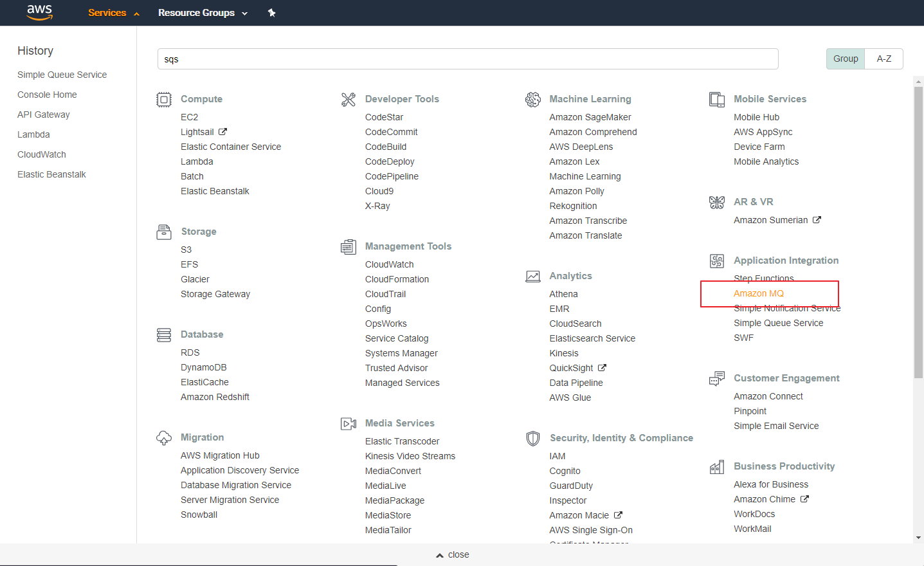This screenshot has height=566, width=924.
Task: Click the Migration cloud icon
Action: (164, 438)
